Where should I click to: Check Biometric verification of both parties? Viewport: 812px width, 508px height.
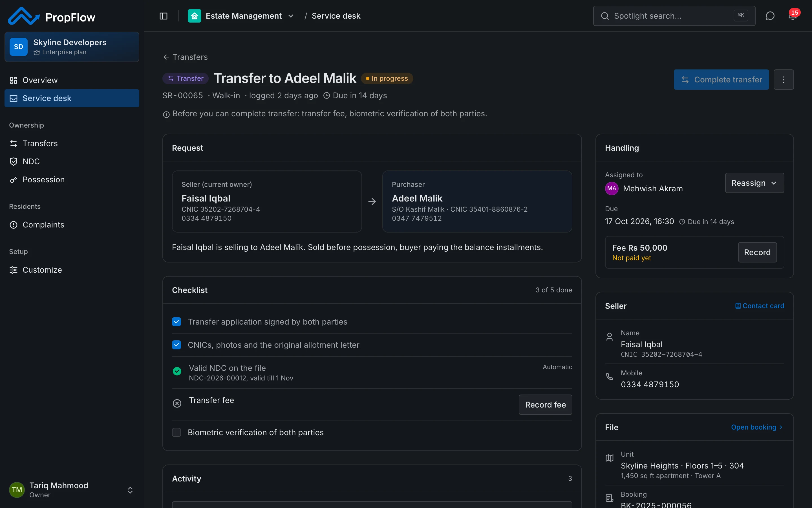[176, 432]
